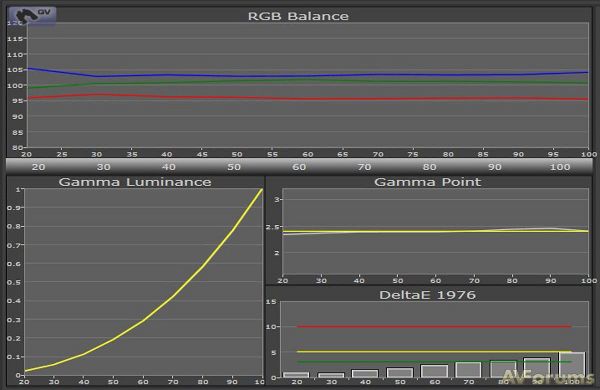The height and width of the screenshot is (390, 600).
Task: Click the QV logo icon
Action: coord(32,16)
